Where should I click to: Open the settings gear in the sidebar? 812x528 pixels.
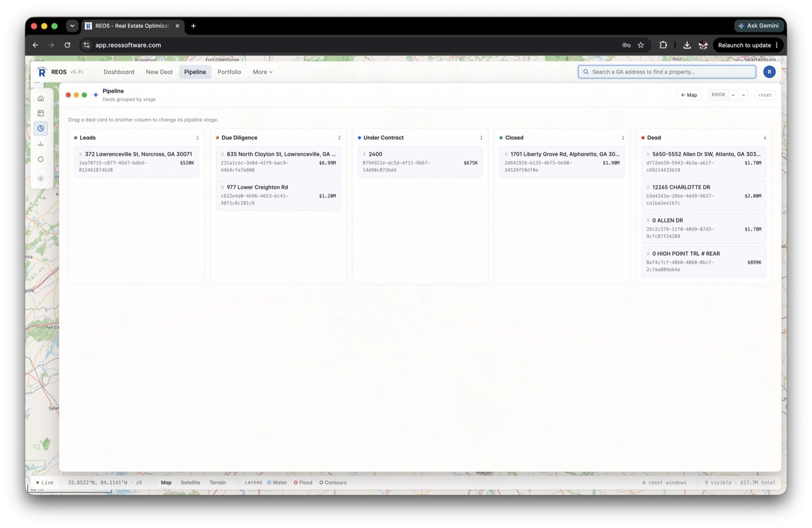(x=41, y=179)
